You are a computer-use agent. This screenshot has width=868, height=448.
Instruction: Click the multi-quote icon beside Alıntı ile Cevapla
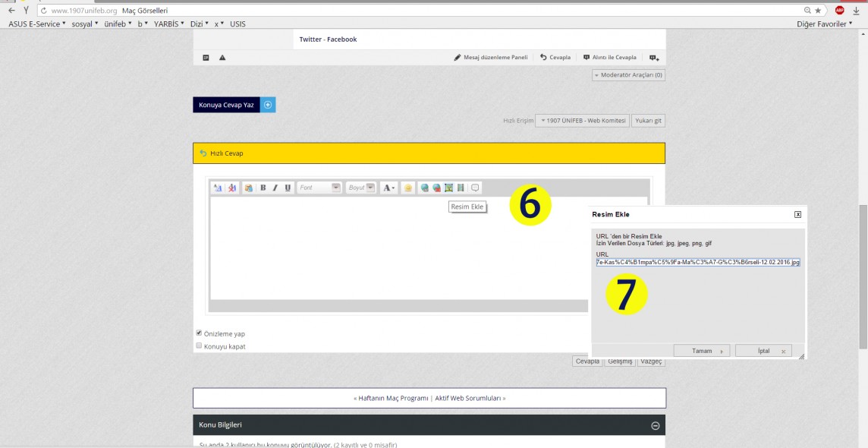point(653,58)
